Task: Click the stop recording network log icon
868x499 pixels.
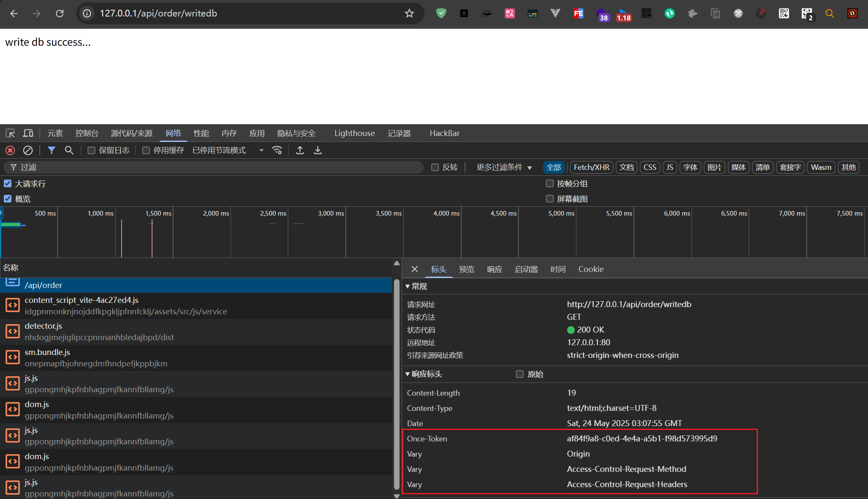Action: 10,150
